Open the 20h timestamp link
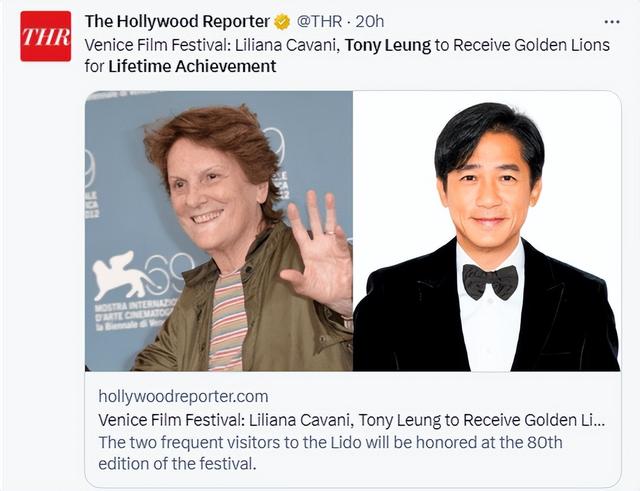The image size is (640, 491). point(370,22)
